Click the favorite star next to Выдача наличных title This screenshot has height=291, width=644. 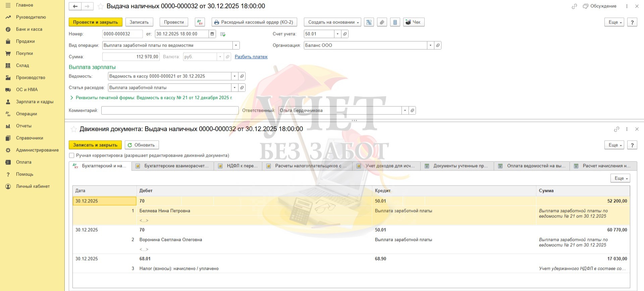coord(100,6)
